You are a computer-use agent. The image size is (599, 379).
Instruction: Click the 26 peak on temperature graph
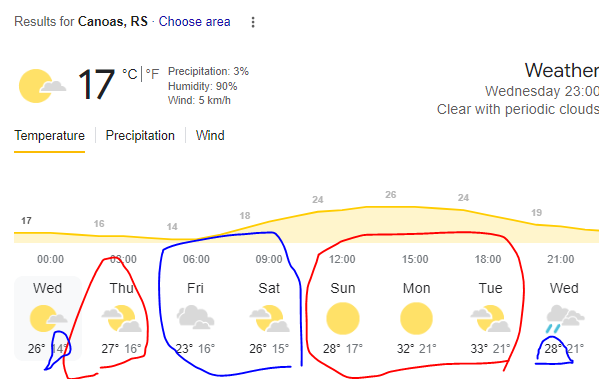(x=390, y=195)
